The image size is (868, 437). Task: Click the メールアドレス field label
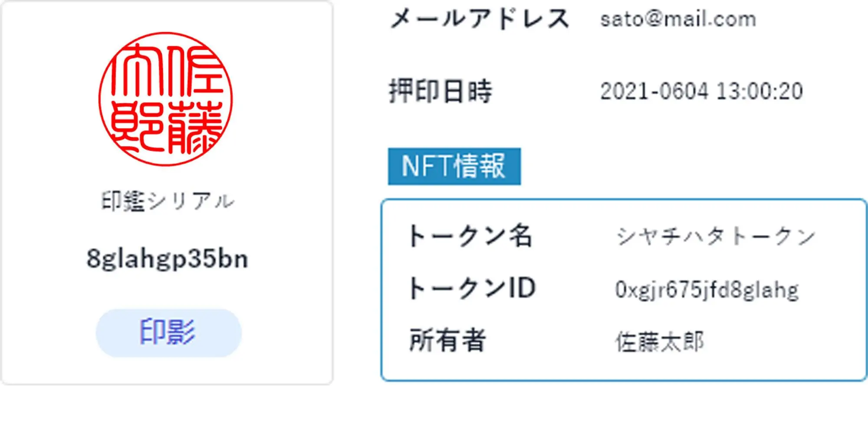[479, 19]
